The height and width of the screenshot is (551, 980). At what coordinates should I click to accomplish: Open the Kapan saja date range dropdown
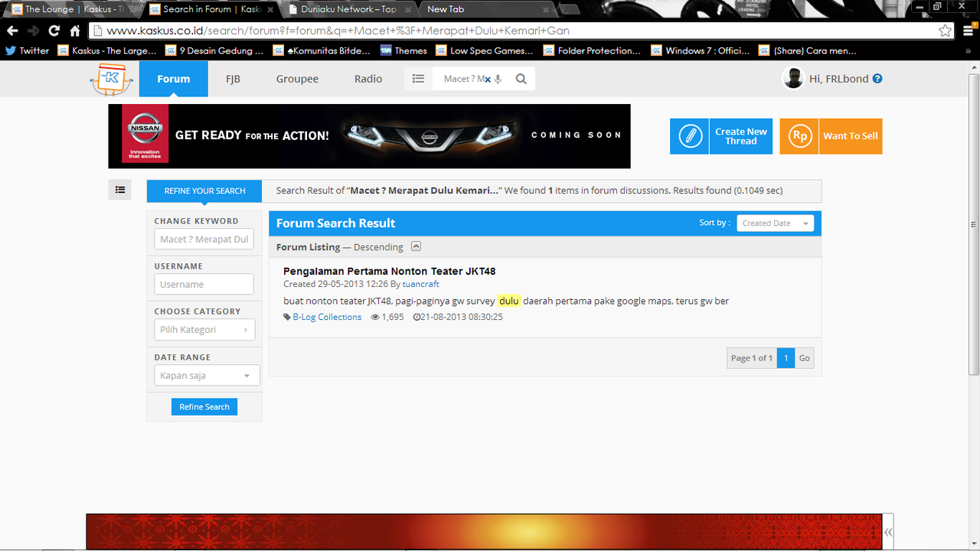207,376
